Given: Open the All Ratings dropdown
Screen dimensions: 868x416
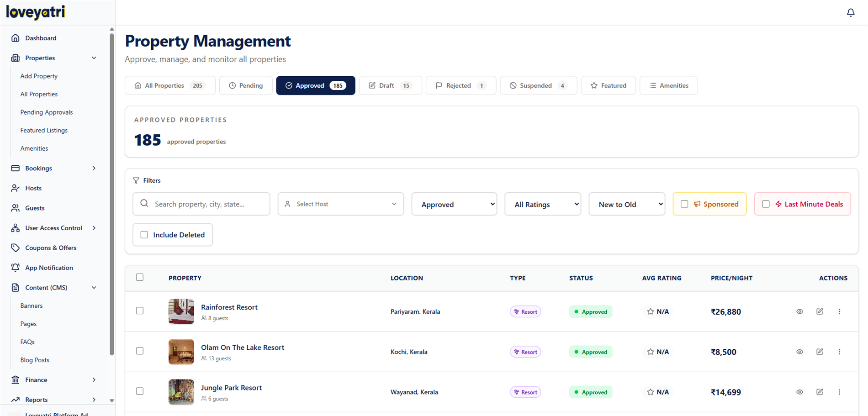Looking at the screenshot, I should coord(543,204).
